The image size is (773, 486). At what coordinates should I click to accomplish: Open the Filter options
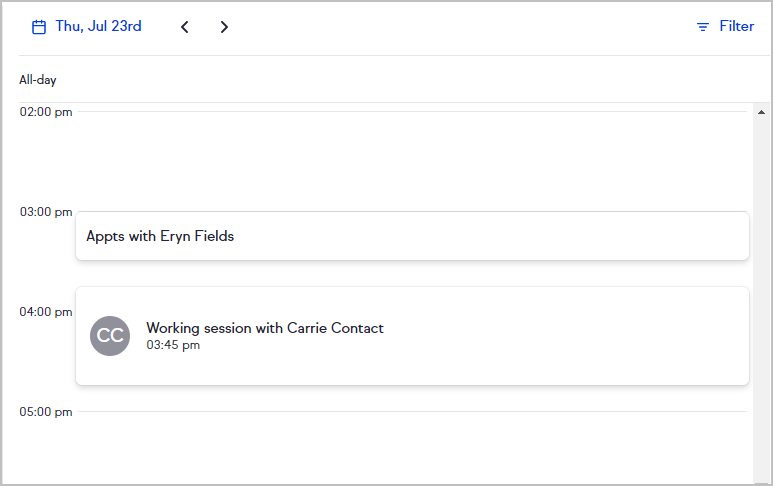(x=736, y=27)
